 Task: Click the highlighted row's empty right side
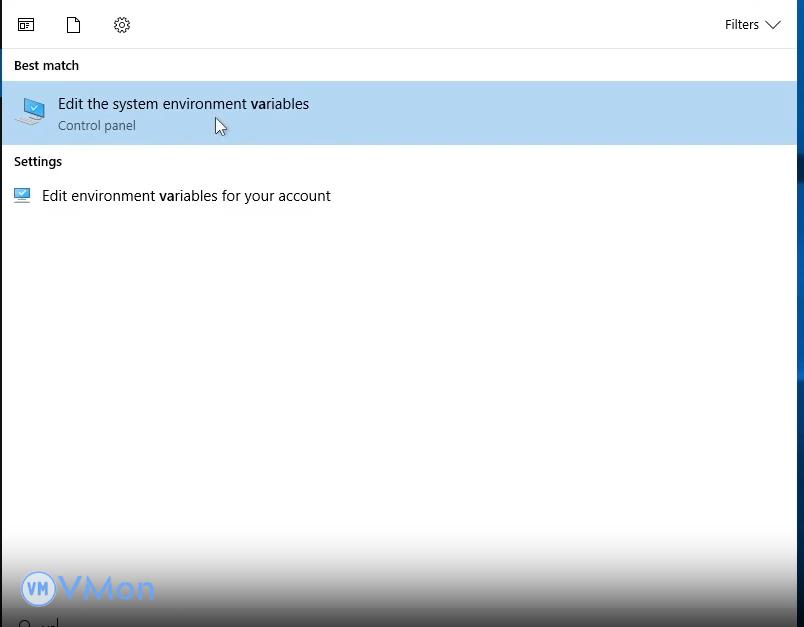(x=600, y=113)
